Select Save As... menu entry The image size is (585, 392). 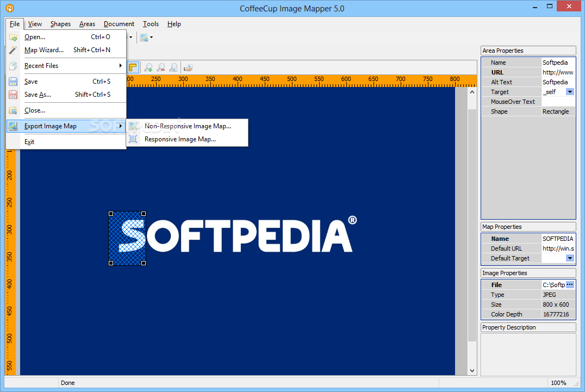66,95
